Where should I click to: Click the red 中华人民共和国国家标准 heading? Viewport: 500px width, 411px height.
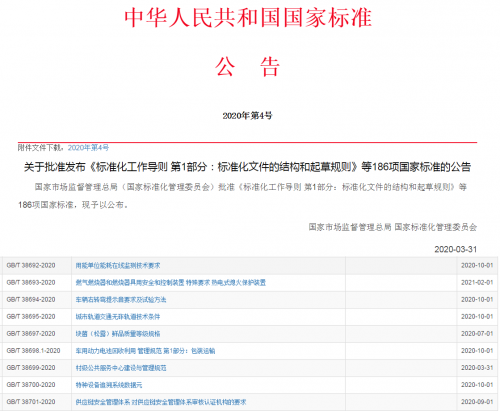248,18
